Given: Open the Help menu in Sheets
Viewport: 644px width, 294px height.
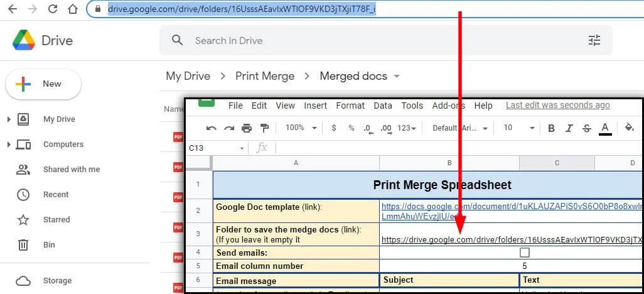Looking at the screenshot, I should click(x=483, y=106).
